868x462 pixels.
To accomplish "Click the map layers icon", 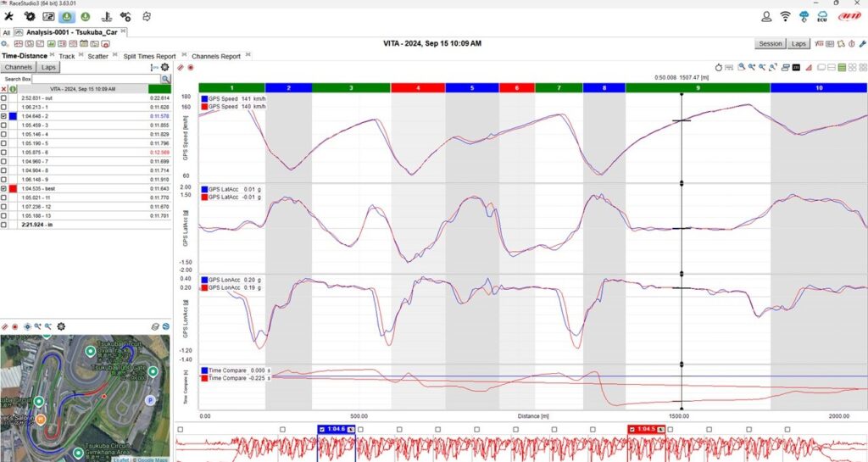I will (154, 326).
